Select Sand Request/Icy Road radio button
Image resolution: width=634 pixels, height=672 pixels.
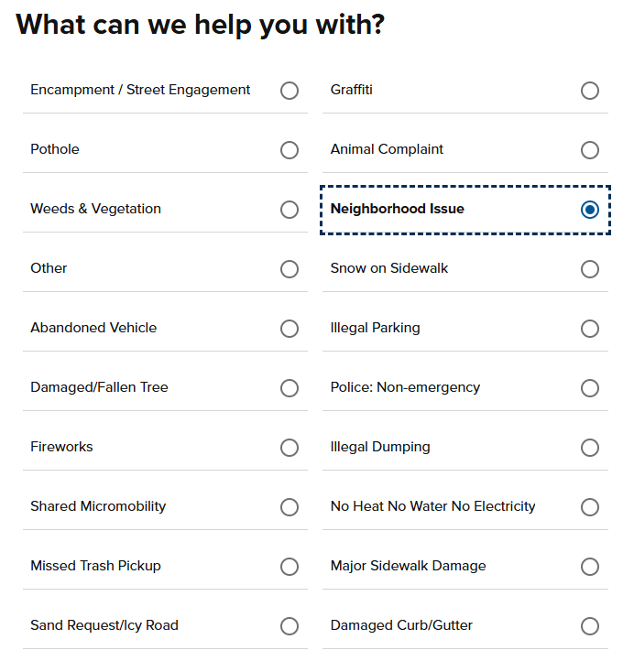290,626
